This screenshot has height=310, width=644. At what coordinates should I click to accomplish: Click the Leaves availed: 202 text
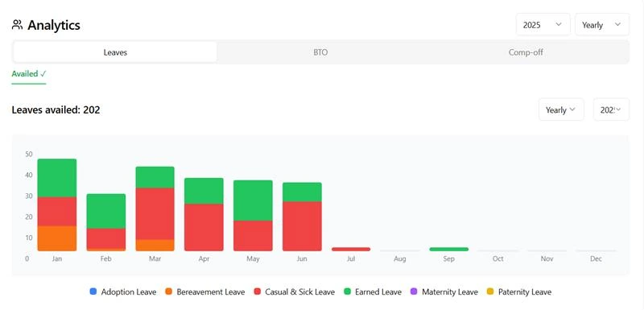(x=56, y=110)
